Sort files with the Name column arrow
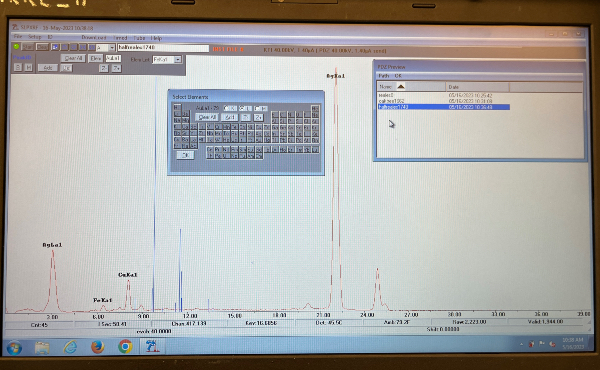The image size is (600, 370). click(x=401, y=86)
